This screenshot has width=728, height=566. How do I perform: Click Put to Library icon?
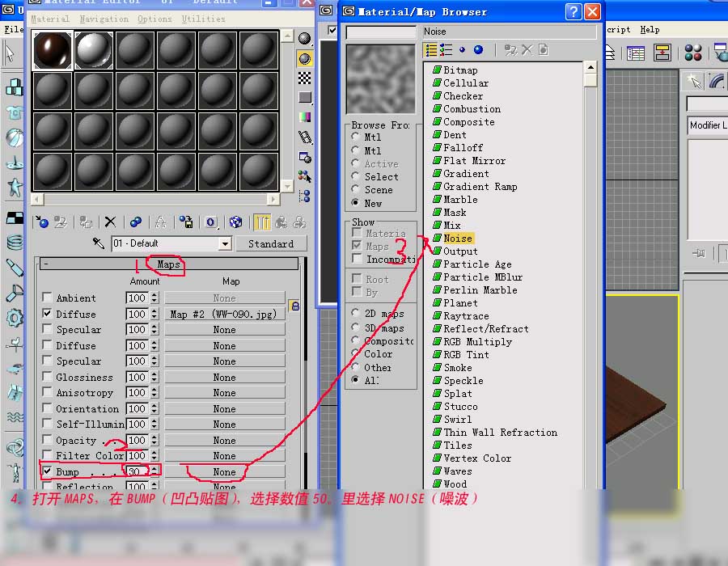point(186,222)
